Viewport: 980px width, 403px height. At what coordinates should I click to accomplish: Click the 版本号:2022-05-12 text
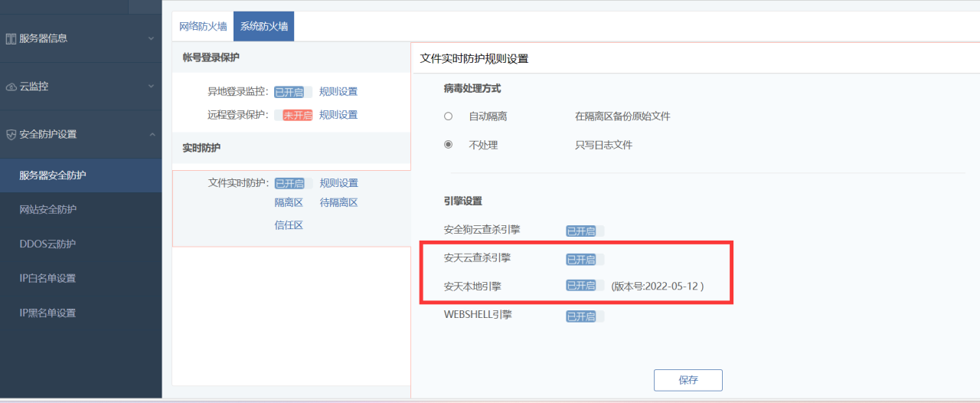[x=657, y=286]
